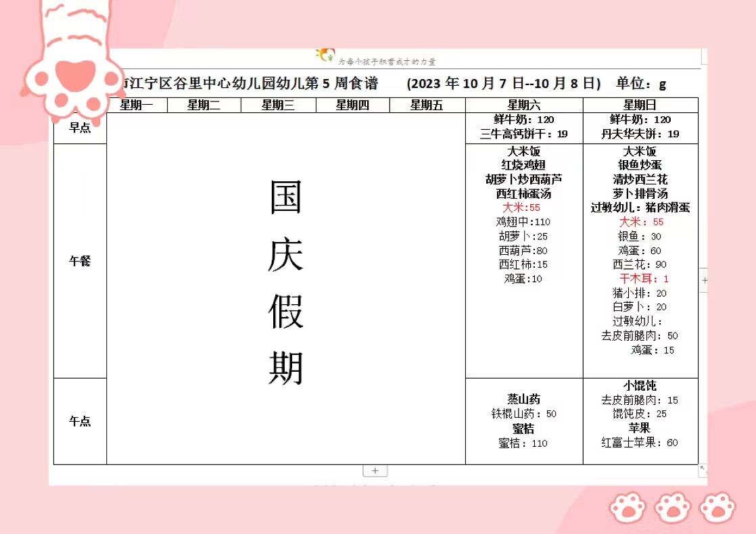Click the ingredient 鸡蛋: 60

tap(640, 251)
